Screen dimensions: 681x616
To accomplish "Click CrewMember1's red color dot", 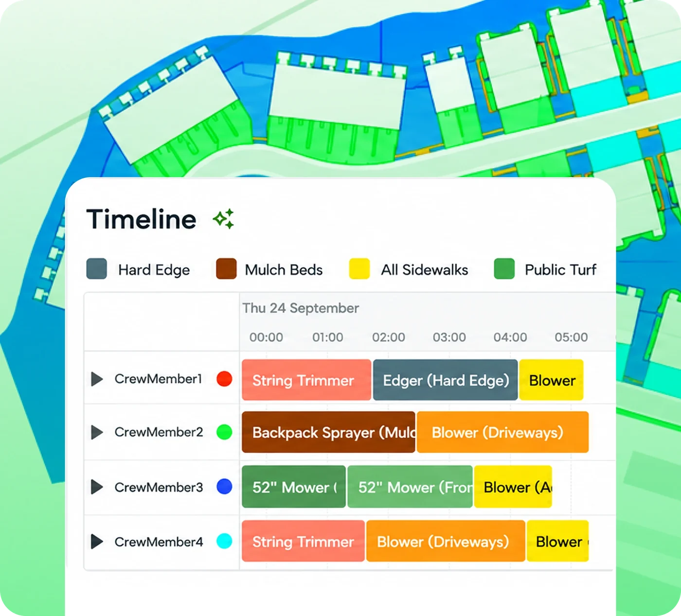I will coord(224,379).
